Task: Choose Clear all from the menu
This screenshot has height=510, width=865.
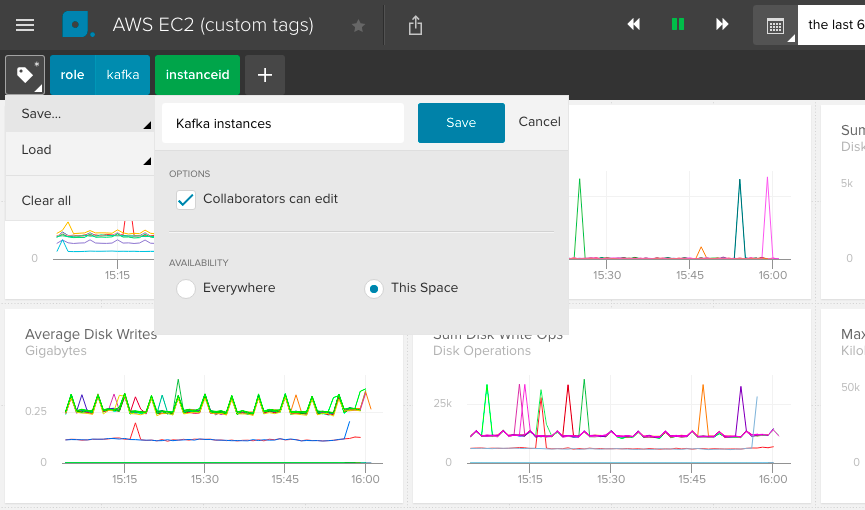Action: coord(46,200)
